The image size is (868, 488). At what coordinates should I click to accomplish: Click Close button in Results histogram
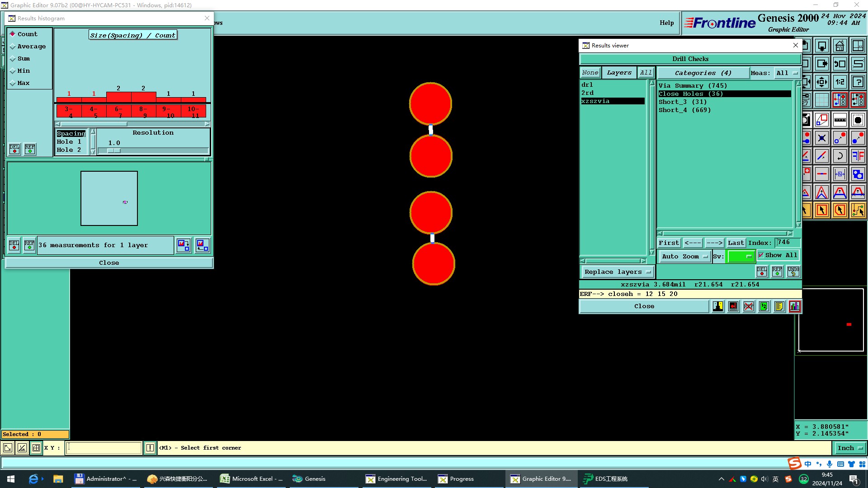pos(109,263)
